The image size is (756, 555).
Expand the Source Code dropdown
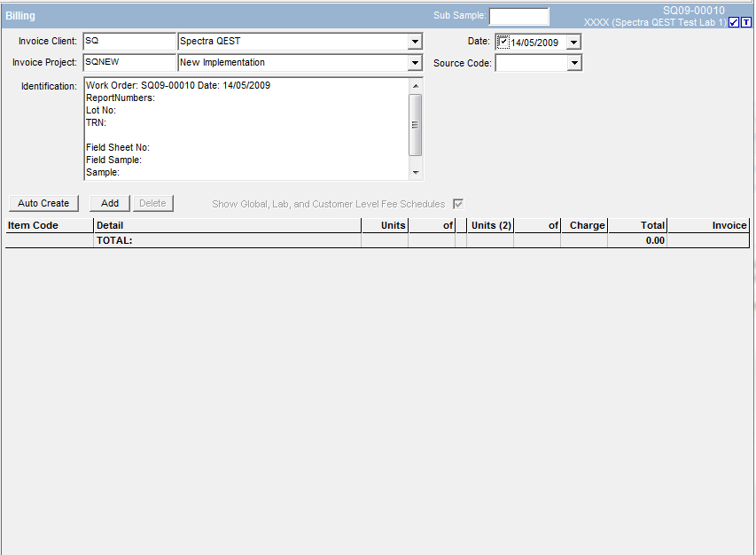[x=573, y=63]
